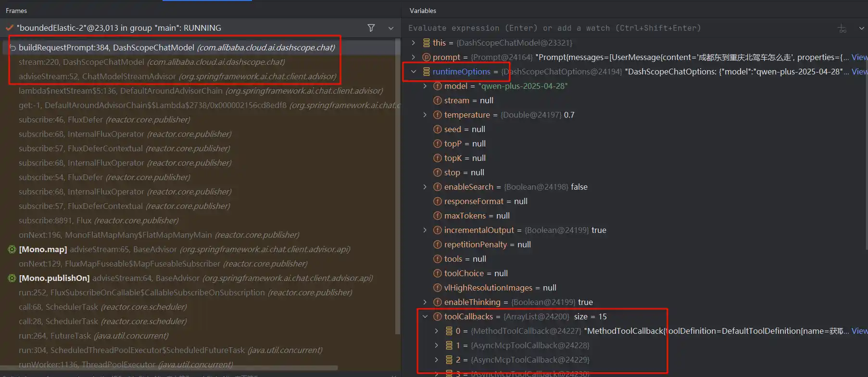Click the filter icon in Frames panel
Image resolution: width=868 pixels, height=377 pixels.
point(371,28)
